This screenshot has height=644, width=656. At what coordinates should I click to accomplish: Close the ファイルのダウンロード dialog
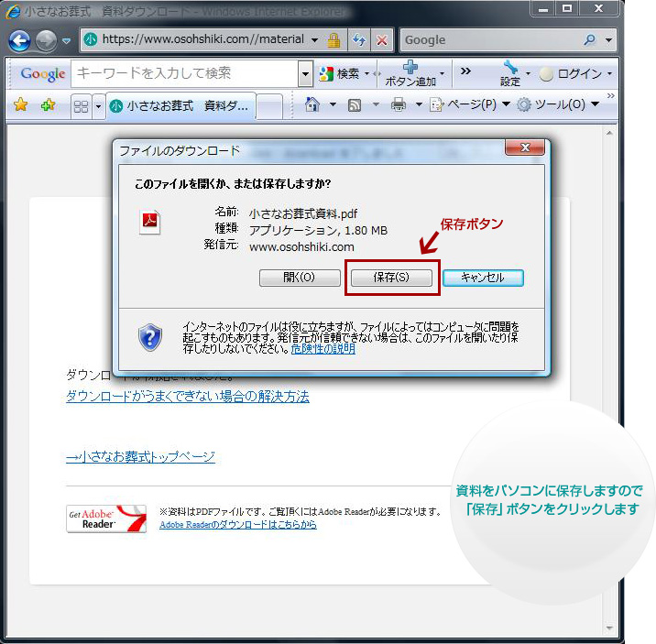[525, 147]
